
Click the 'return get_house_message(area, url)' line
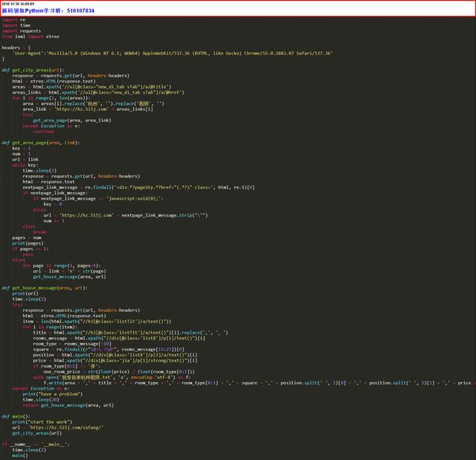[x=68, y=405]
